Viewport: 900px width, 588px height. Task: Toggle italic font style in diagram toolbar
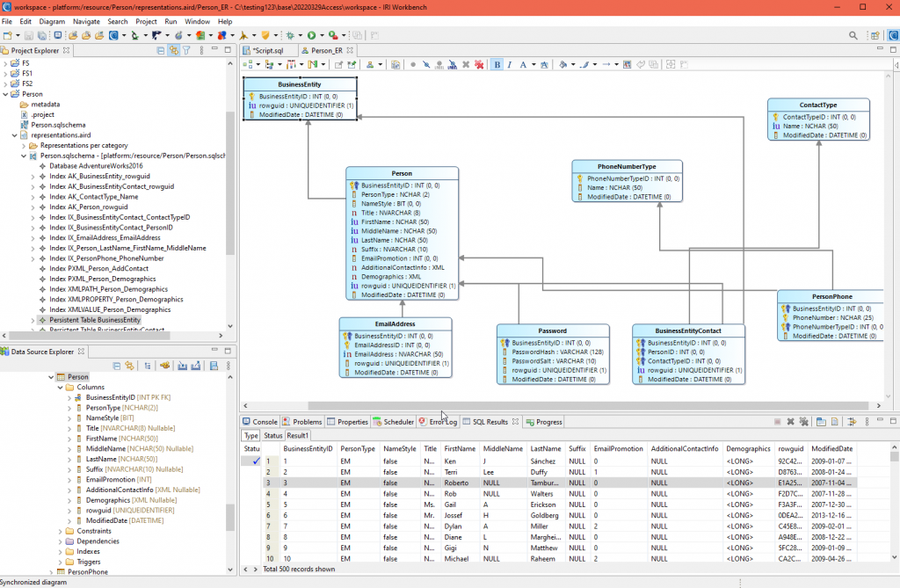click(510, 64)
